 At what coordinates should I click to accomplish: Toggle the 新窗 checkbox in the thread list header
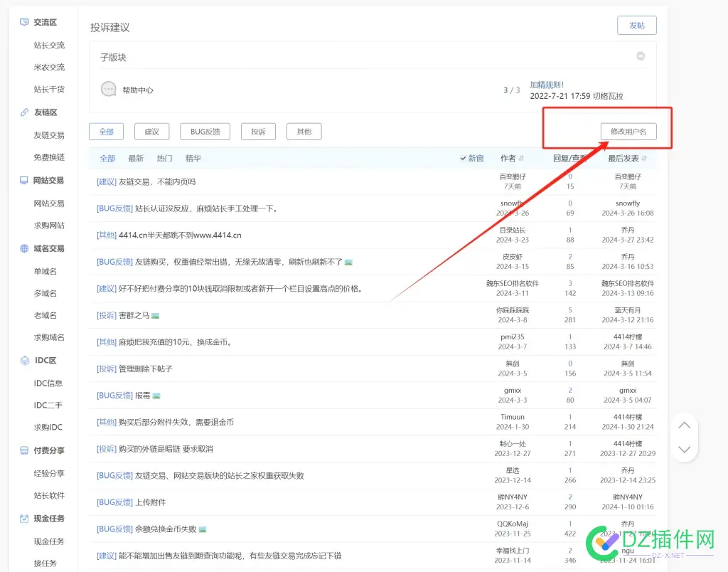[x=464, y=158]
